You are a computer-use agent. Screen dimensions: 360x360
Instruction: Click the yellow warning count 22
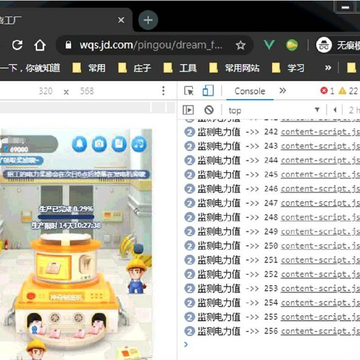coord(348,91)
